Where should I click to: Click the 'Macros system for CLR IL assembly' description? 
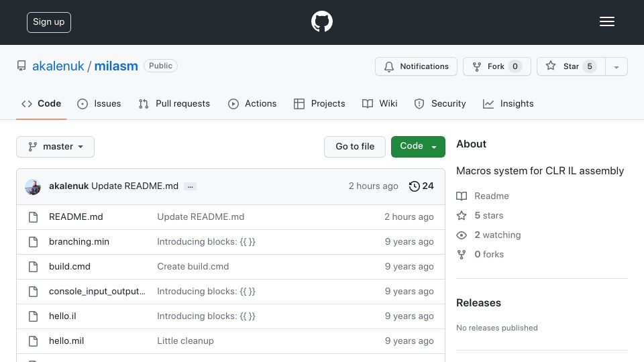pos(540,171)
